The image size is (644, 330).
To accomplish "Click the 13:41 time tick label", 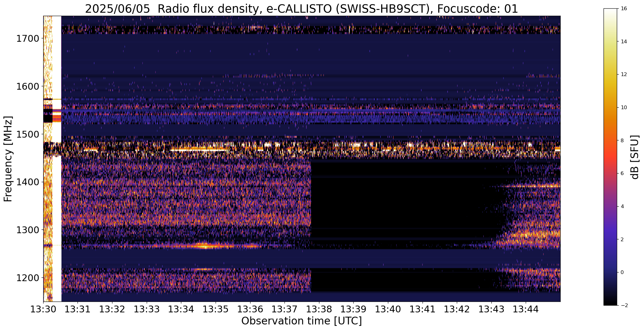I will point(423,309).
